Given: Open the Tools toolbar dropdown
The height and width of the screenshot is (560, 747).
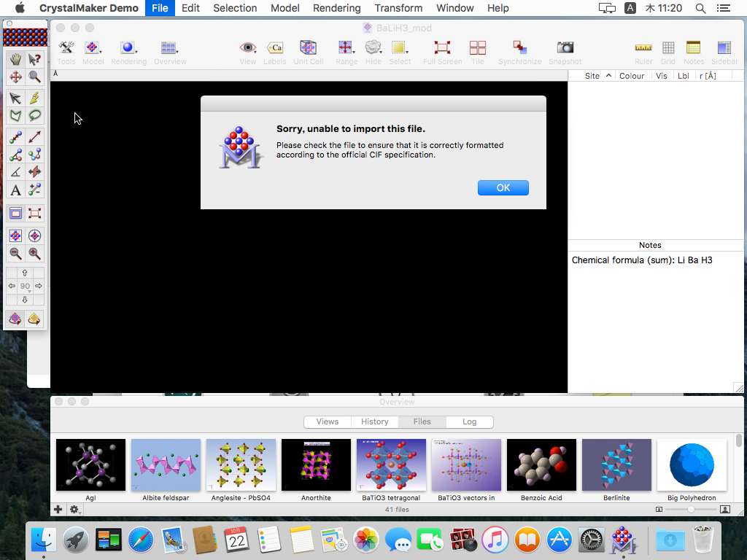Looking at the screenshot, I should [66, 52].
